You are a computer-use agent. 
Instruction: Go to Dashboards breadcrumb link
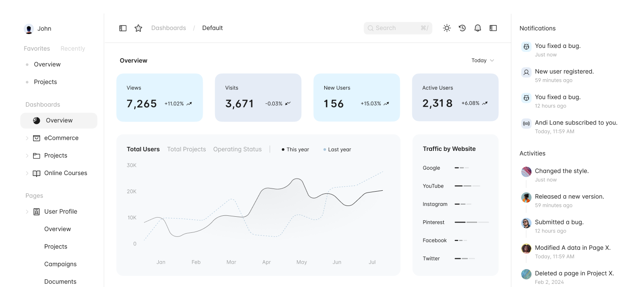pyautogui.click(x=169, y=28)
